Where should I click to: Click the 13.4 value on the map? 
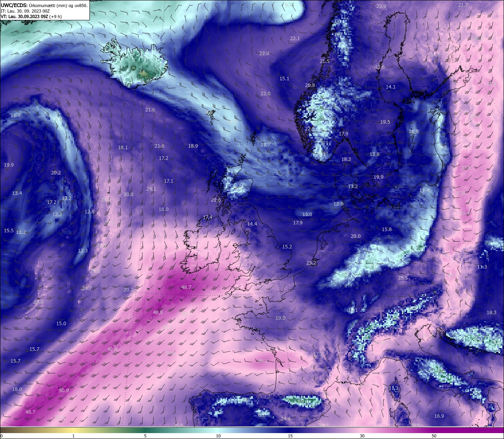[x=17, y=193]
